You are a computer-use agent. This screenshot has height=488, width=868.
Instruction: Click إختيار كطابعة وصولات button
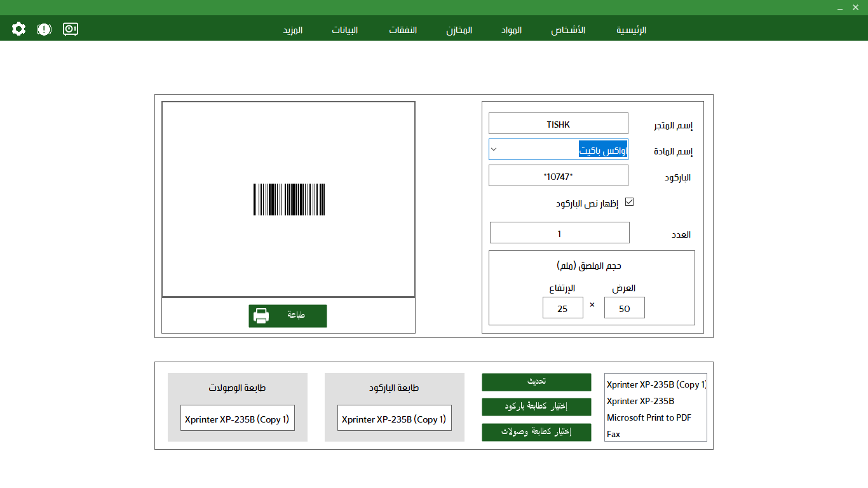pyautogui.click(x=536, y=432)
